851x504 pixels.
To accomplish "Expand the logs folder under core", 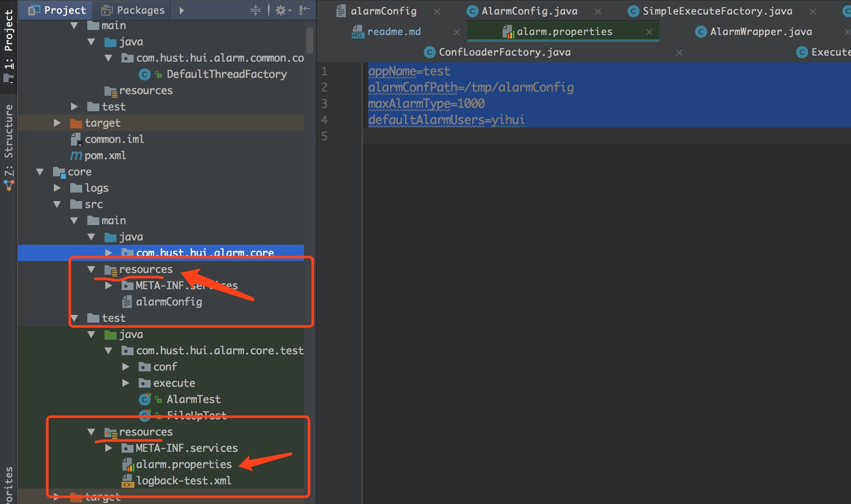I will 57,188.
